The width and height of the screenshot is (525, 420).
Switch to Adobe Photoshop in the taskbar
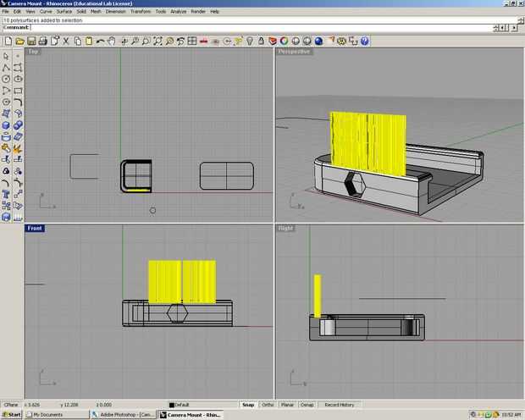click(124, 415)
